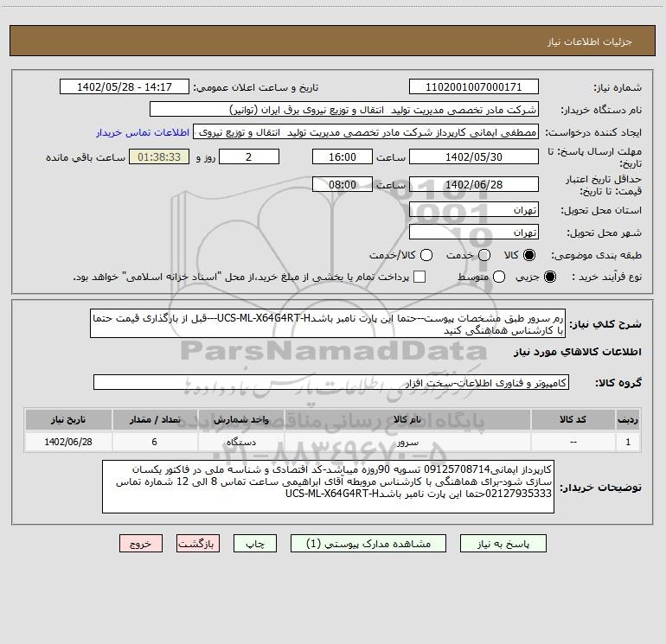
Task: Click the گروه کالا label
Action: tap(618, 382)
